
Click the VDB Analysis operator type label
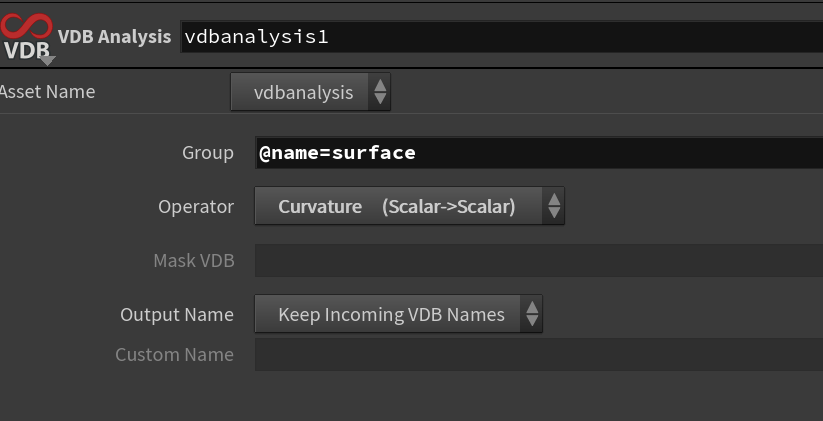tap(114, 37)
